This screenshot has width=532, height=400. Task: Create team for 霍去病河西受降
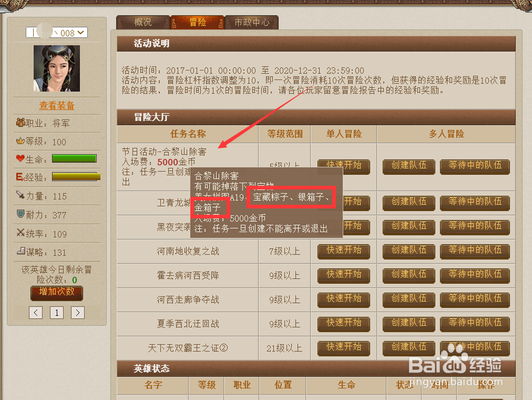tap(409, 275)
